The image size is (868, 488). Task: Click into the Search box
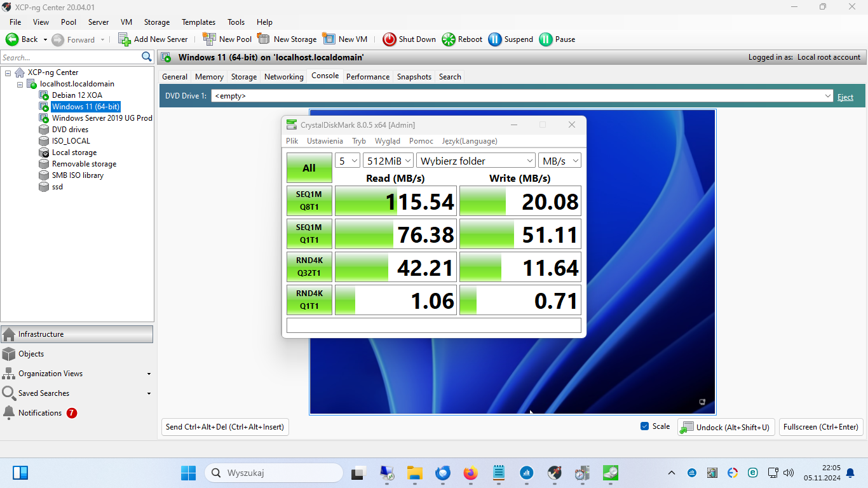[70, 57]
